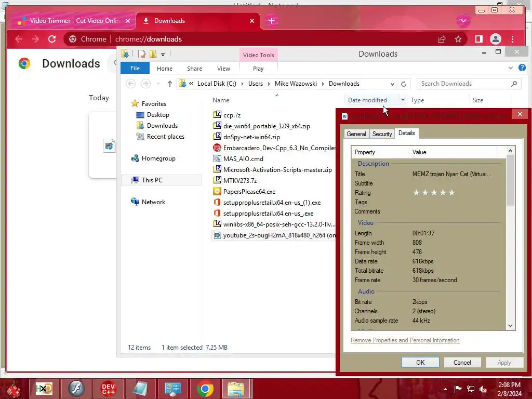Close the Video Trimmer Chrome tab
532x399 pixels.
click(128, 21)
